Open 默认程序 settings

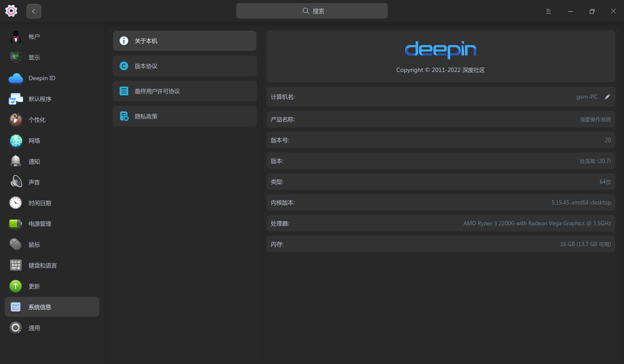[x=52, y=99]
